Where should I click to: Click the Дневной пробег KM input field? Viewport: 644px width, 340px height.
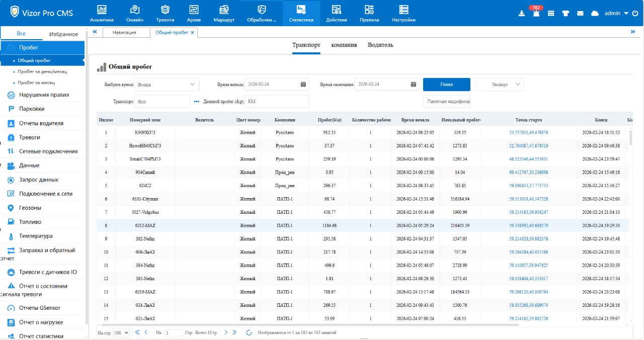click(276, 102)
